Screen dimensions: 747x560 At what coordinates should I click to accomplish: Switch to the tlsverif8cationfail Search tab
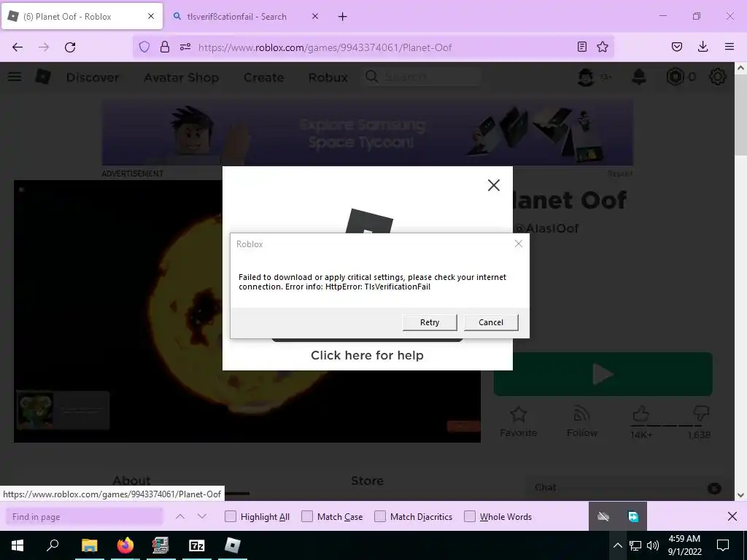point(239,17)
